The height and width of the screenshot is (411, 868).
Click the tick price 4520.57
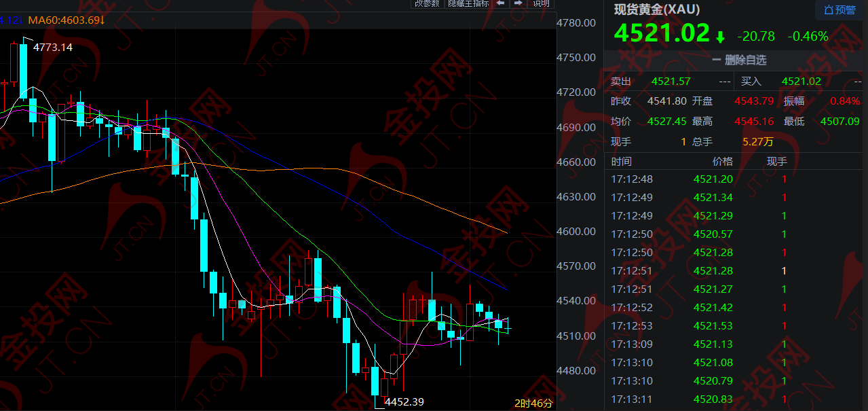(x=713, y=234)
